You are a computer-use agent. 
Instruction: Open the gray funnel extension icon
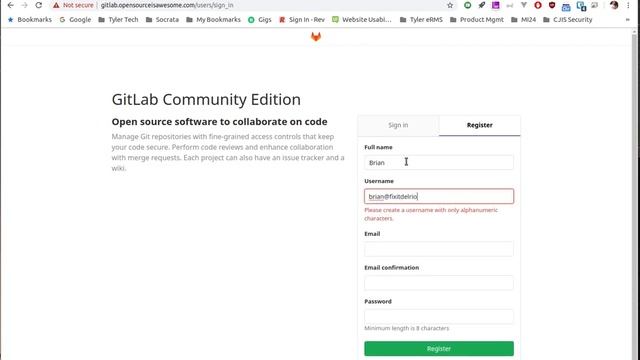pyautogui.click(x=524, y=5)
